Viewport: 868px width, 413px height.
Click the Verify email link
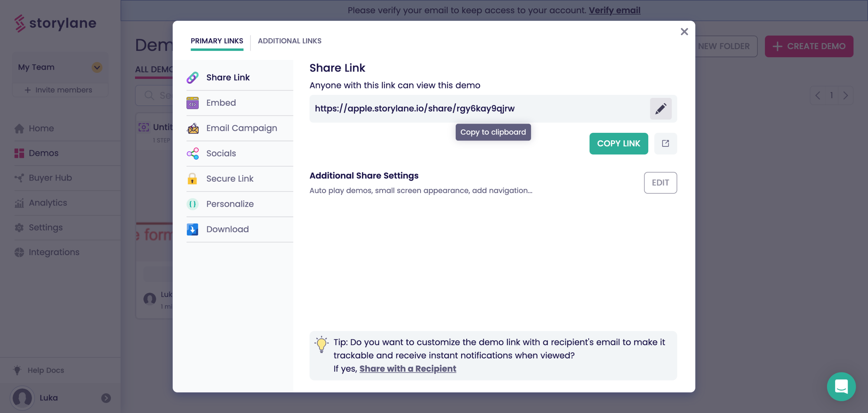click(614, 10)
